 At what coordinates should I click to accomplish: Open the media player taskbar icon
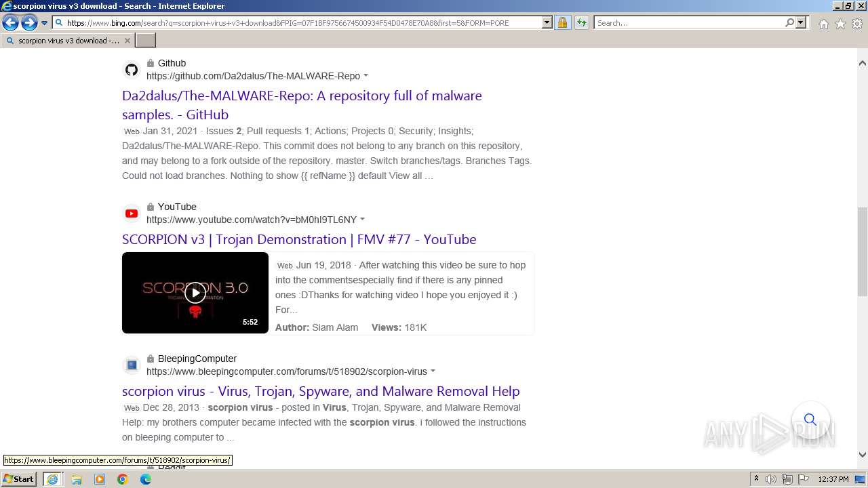coord(100,479)
